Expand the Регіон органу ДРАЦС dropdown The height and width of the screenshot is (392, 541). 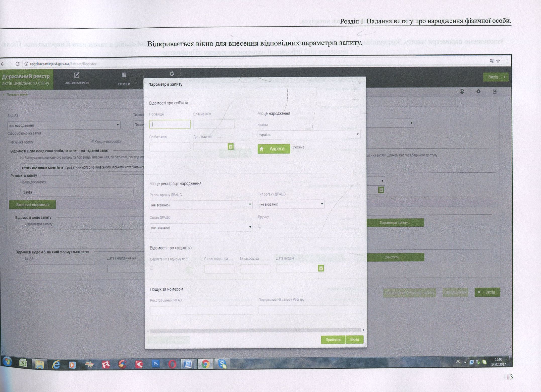(201, 205)
